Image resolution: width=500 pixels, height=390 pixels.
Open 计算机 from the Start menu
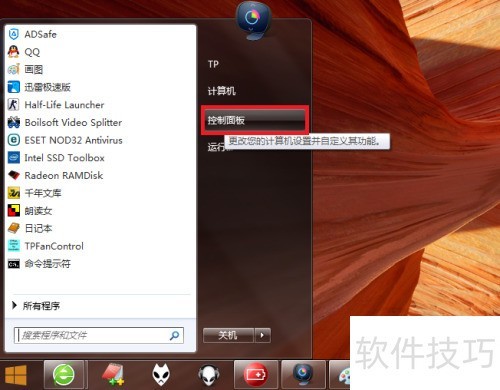coord(221,91)
